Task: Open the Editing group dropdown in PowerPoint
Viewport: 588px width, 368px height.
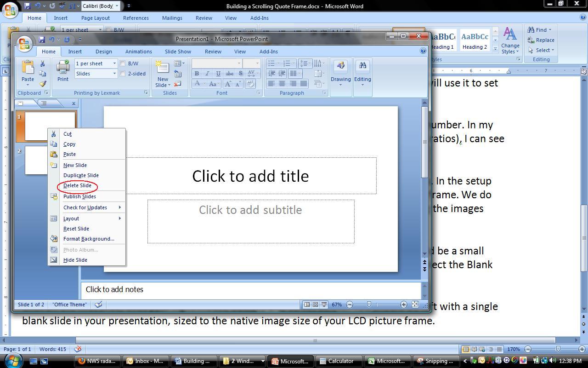Action: coord(362,74)
